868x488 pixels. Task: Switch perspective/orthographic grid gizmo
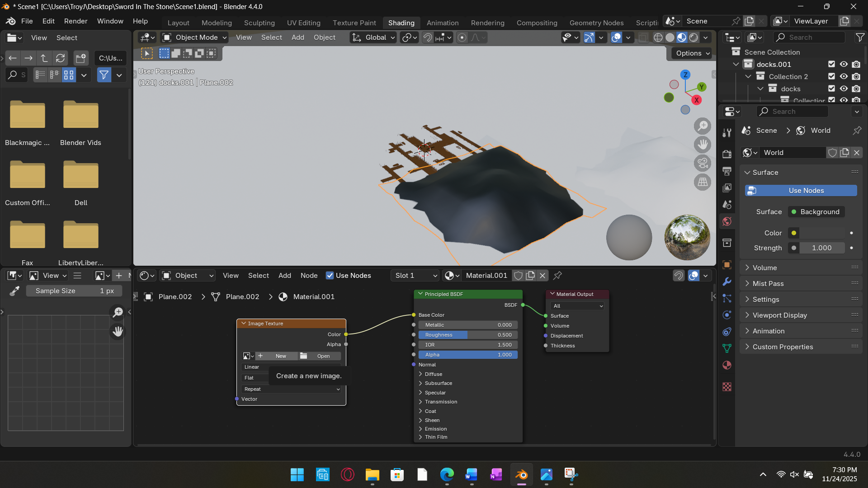pyautogui.click(x=703, y=182)
